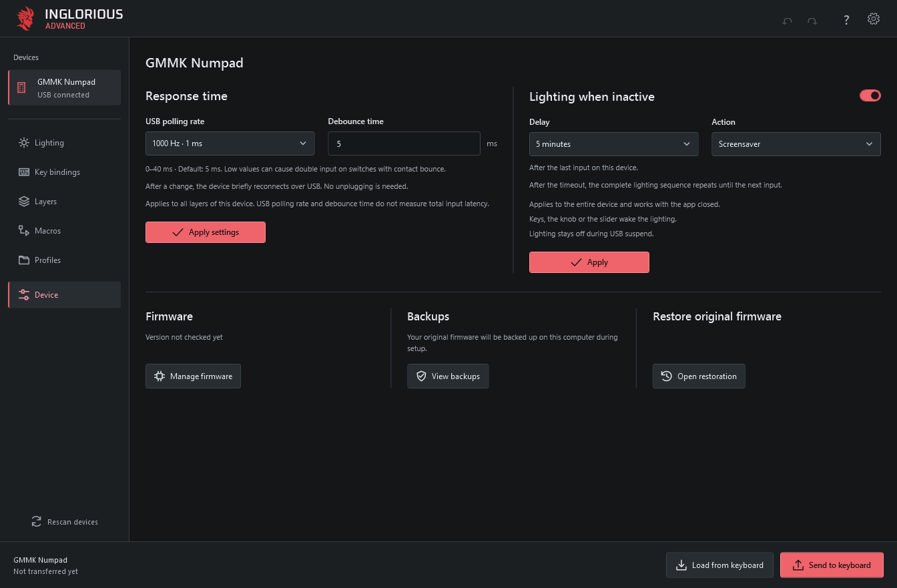Click the 'Version not checked yet' text

click(184, 337)
